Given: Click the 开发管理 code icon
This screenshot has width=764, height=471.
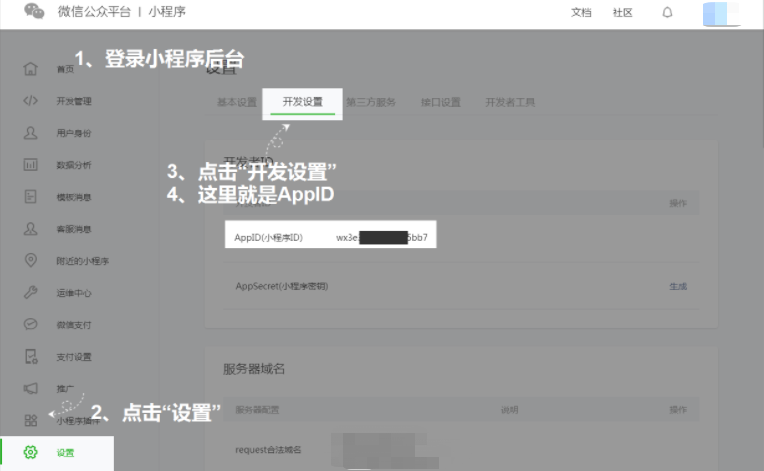Looking at the screenshot, I should coord(30,101).
